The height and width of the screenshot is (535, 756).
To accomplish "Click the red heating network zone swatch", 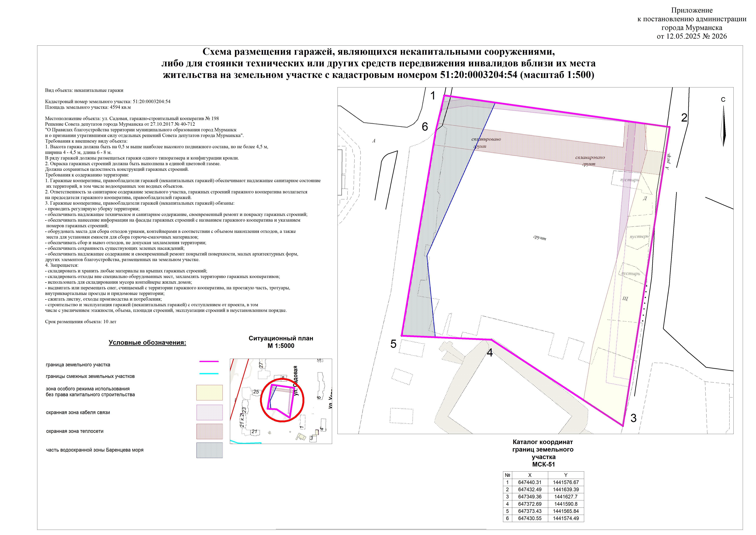I will [x=209, y=431].
